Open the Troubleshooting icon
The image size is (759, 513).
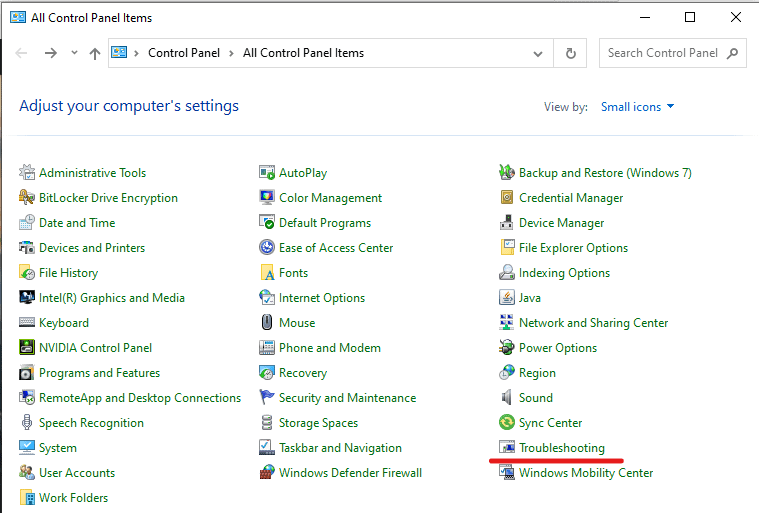click(507, 448)
